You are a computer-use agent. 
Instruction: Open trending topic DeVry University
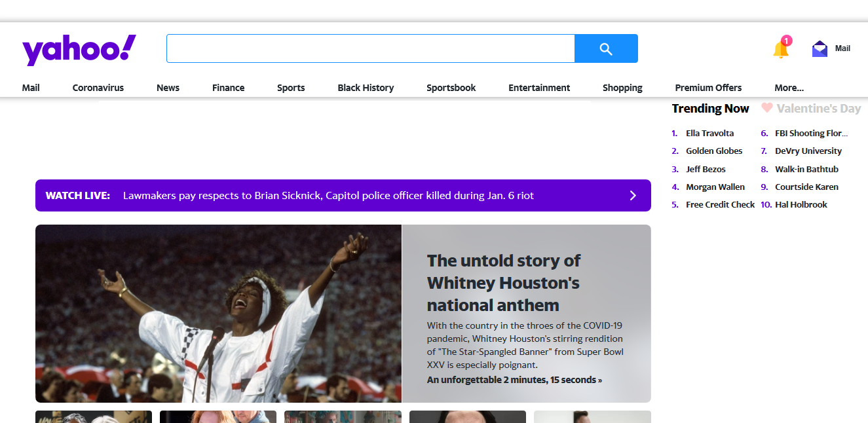pos(808,151)
